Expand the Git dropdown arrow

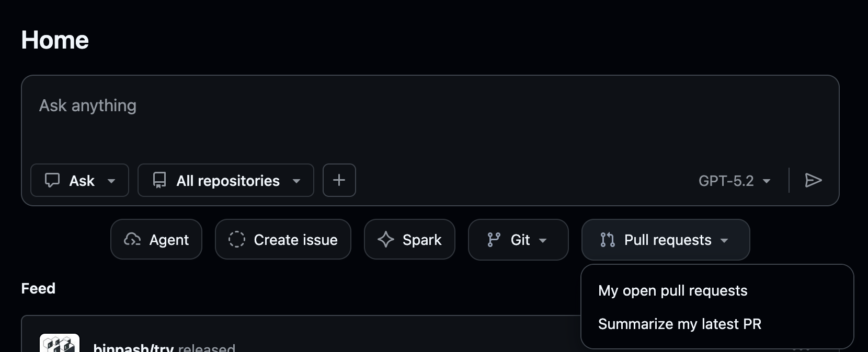[x=543, y=241]
